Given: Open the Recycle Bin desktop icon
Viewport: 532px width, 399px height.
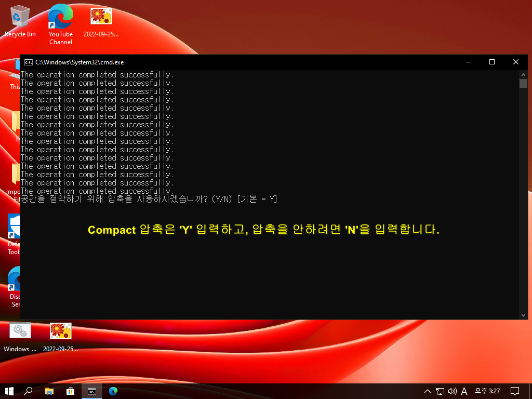Looking at the screenshot, I should (x=20, y=21).
